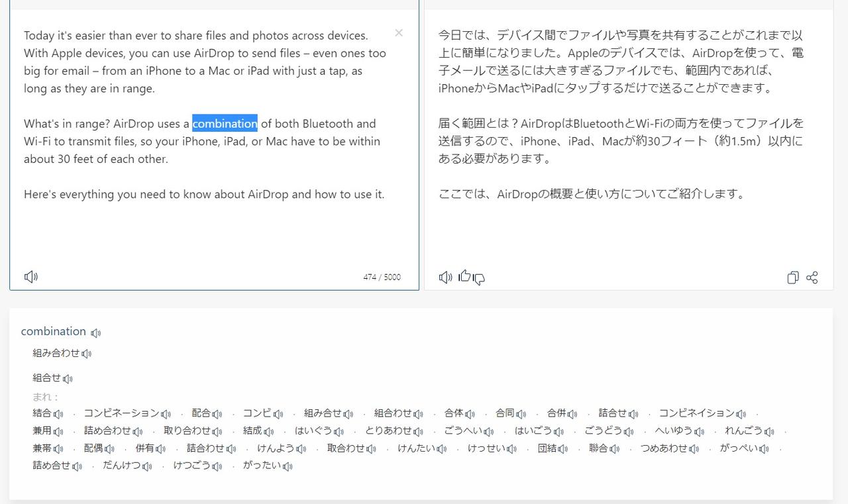Play audio for 兼用
The height and width of the screenshot is (504, 848).
(58, 432)
